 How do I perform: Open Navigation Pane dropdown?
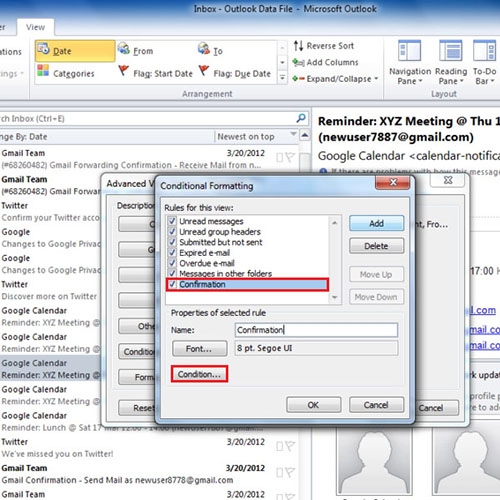[x=410, y=63]
